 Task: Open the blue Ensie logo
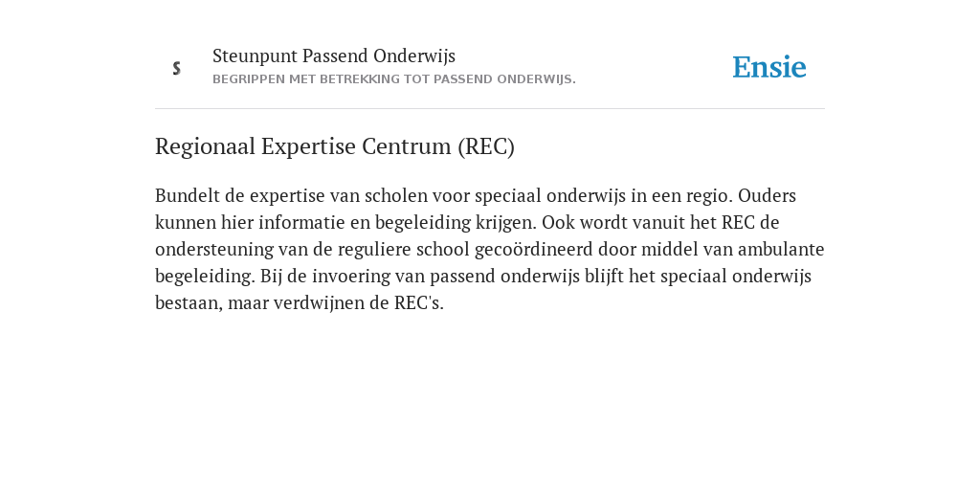[x=769, y=67]
